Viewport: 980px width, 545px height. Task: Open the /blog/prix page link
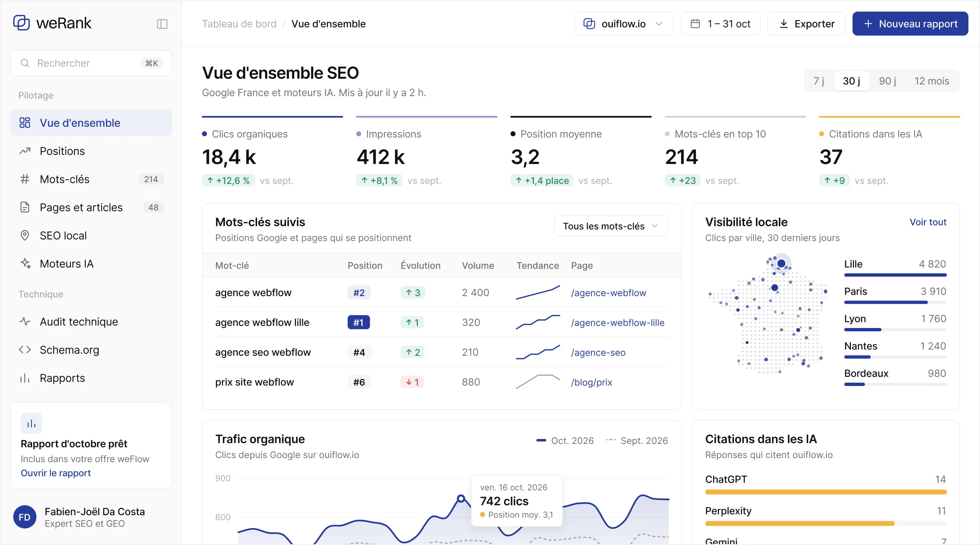click(x=591, y=382)
